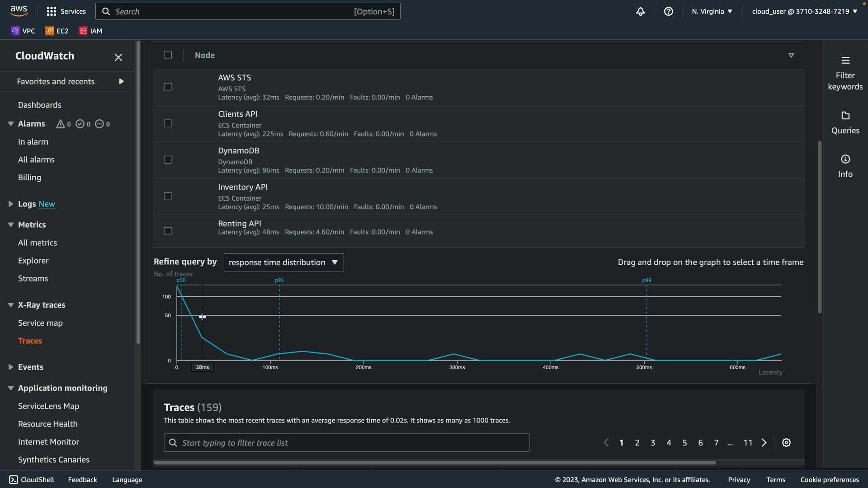
Task: Open the Info panel icon
Action: click(x=845, y=159)
